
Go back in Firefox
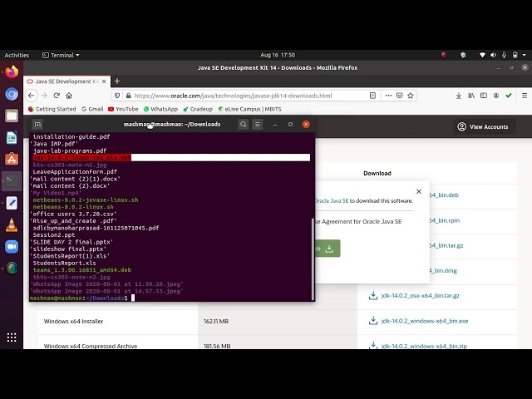pyautogui.click(x=32, y=96)
